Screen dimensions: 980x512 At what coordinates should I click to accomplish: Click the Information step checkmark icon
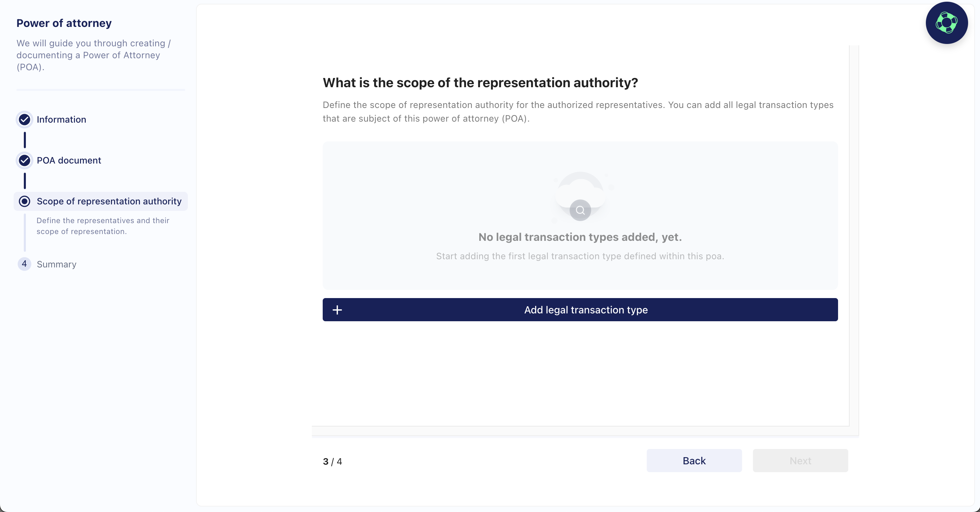click(25, 120)
